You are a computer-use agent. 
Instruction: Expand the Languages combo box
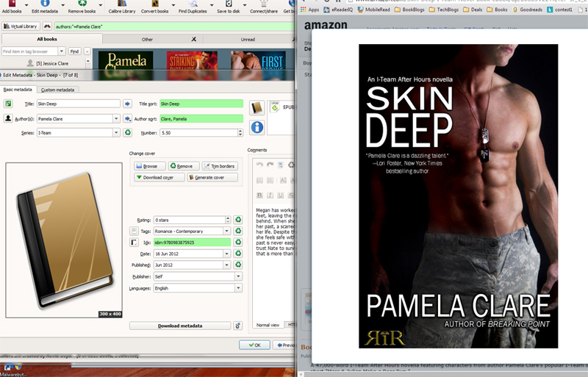coord(238,288)
